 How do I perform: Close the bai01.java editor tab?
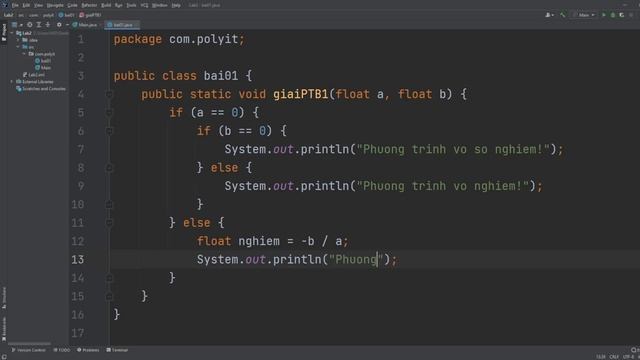136,25
